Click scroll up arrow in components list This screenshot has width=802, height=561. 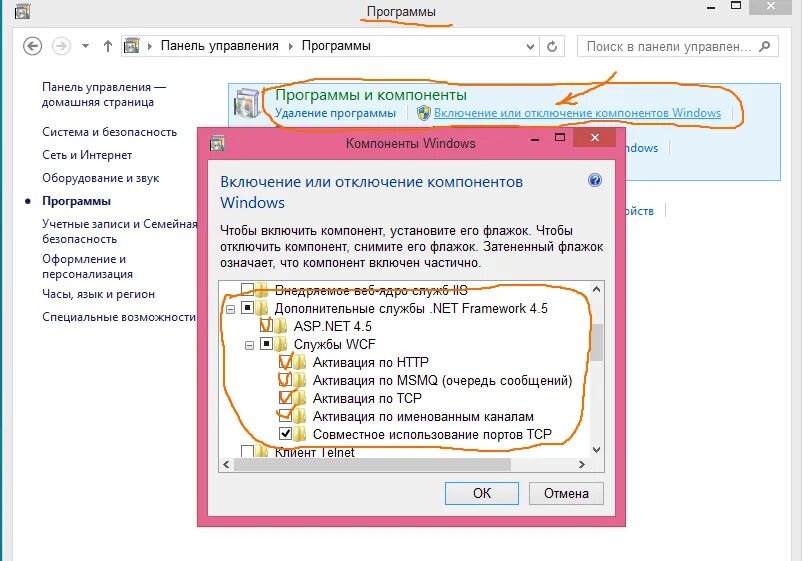point(596,289)
